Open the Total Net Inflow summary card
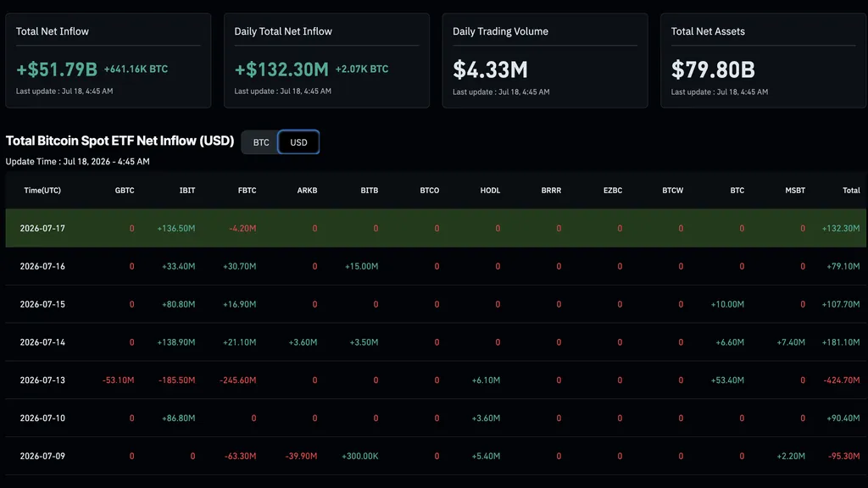This screenshot has width=868, height=488. 108,60
